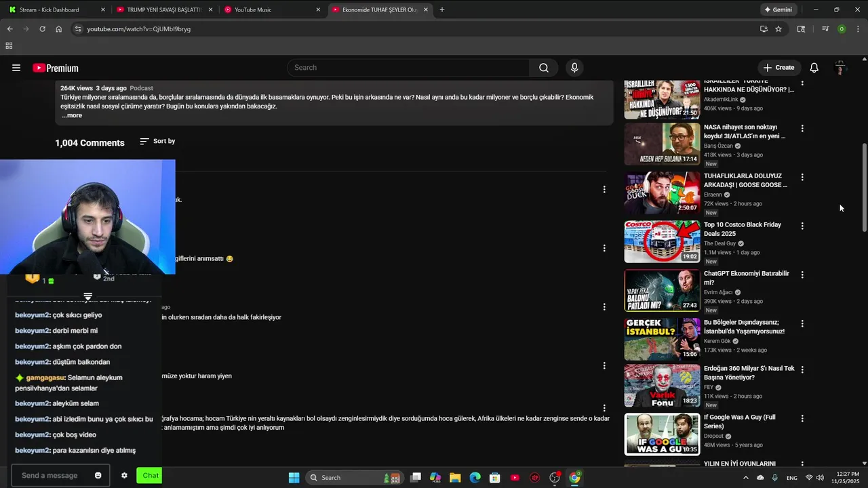This screenshot has width=868, height=488.
Task: Open the Chrome media controls icon
Action: point(825,29)
